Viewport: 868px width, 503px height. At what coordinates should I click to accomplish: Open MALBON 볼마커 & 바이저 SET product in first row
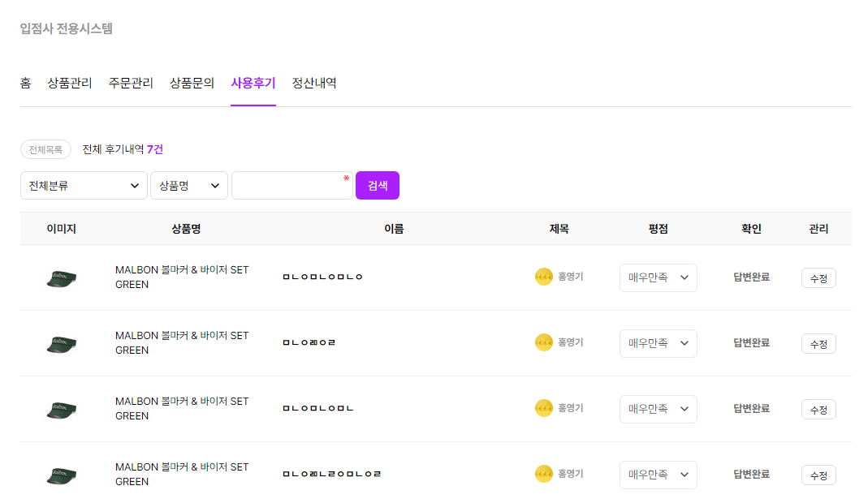(182, 277)
